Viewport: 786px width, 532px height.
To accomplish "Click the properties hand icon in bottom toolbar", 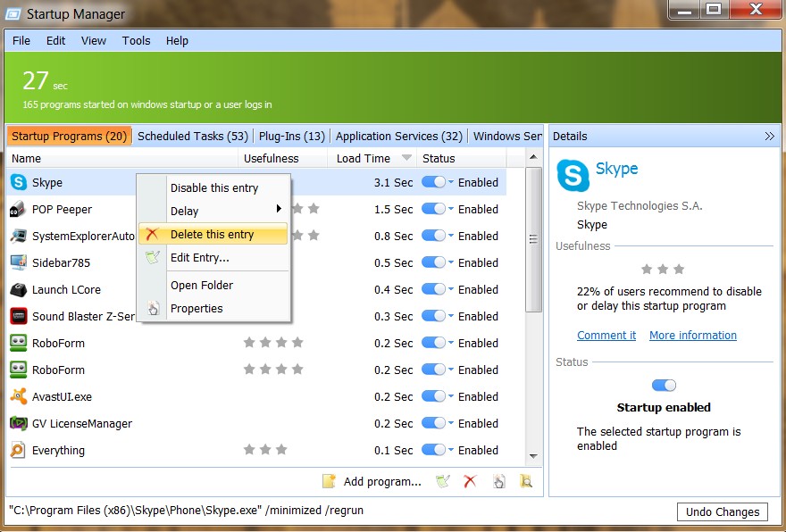I will (498, 481).
